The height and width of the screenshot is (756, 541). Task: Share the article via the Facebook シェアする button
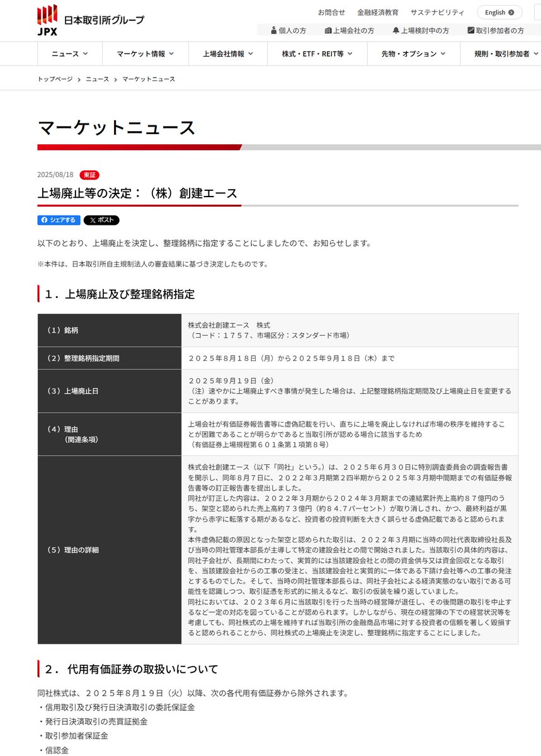(x=58, y=220)
